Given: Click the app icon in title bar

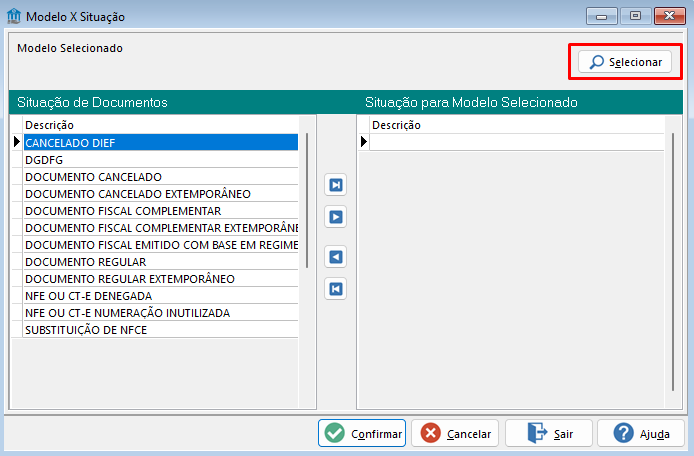Looking at the screenshot, I should (x=14, y=16).
